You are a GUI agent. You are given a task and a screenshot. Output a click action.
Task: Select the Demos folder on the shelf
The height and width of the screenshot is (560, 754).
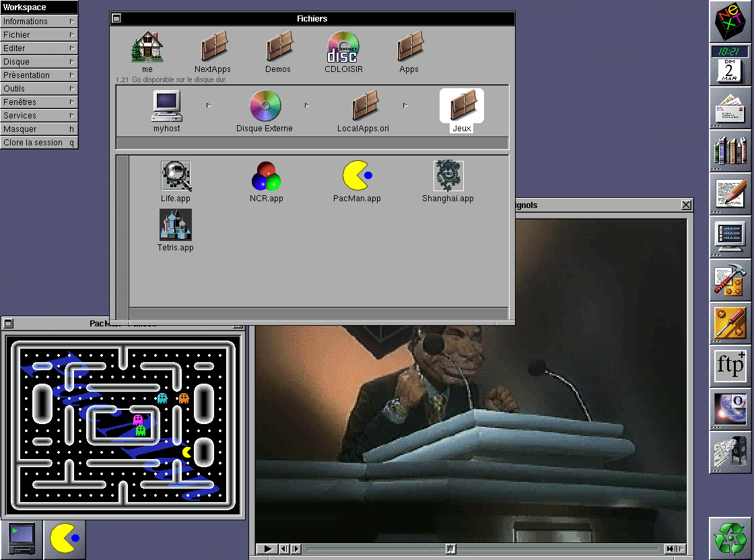279,46
